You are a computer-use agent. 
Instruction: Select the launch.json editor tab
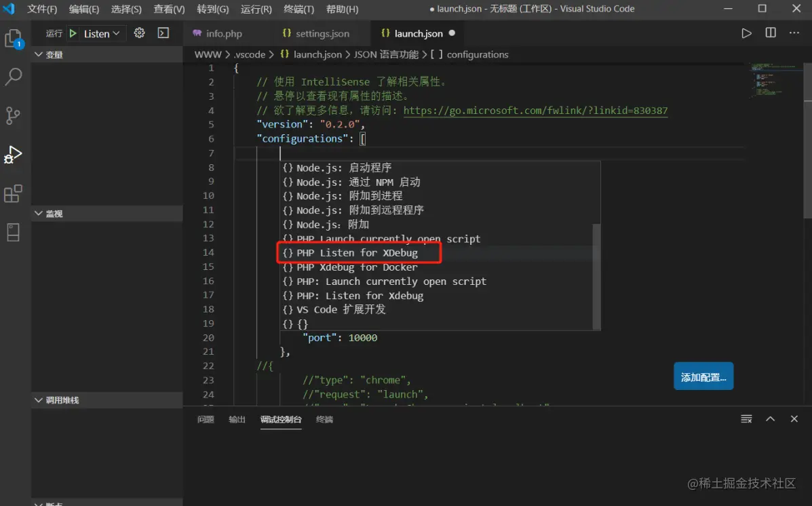(x=419, y=33)
